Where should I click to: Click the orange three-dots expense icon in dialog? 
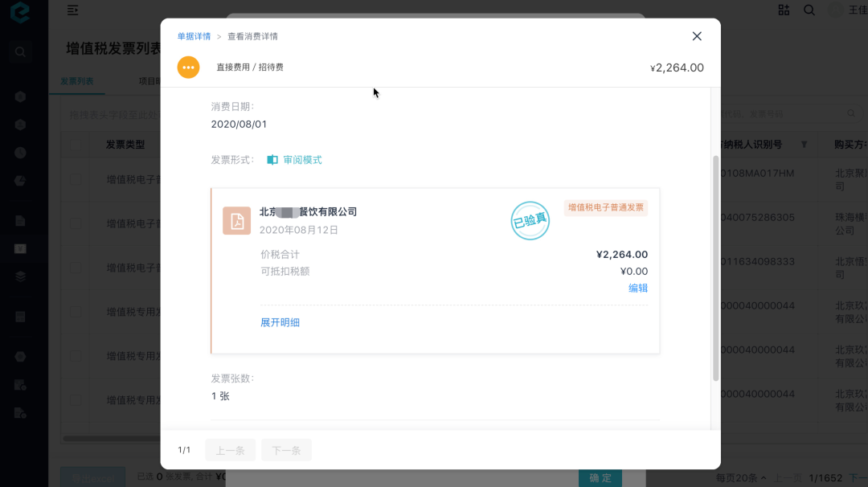point(188,68)
